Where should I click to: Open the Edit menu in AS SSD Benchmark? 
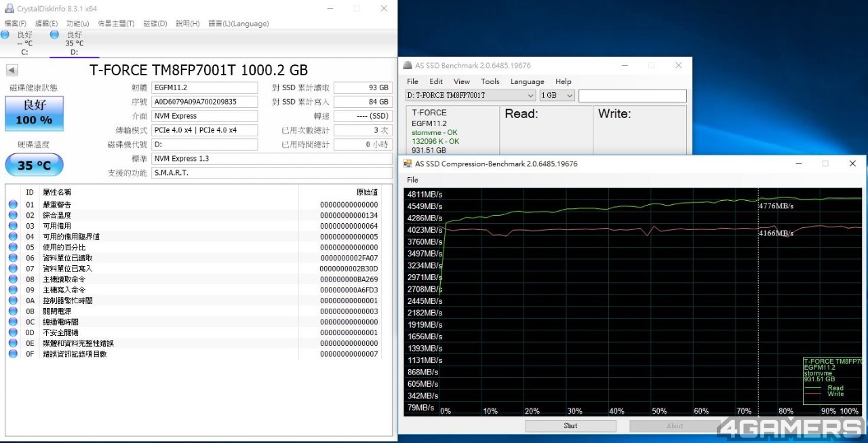[436, 81]
